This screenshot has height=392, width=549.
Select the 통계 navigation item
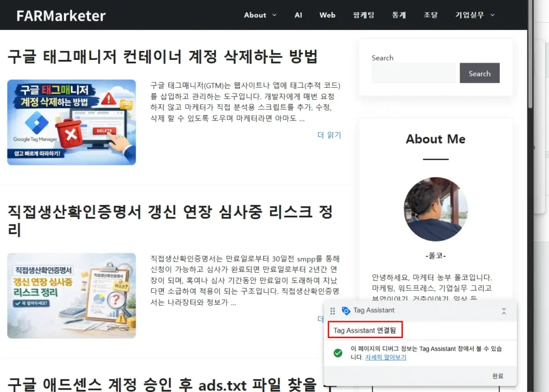(399, 15)
